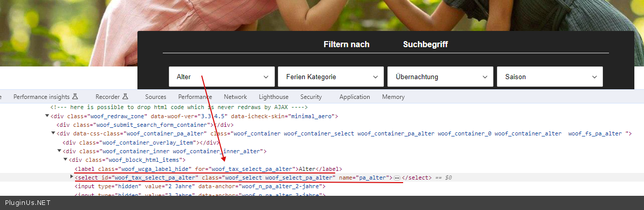
Task: Open the Alter dropdown filter
Action: 222,77
